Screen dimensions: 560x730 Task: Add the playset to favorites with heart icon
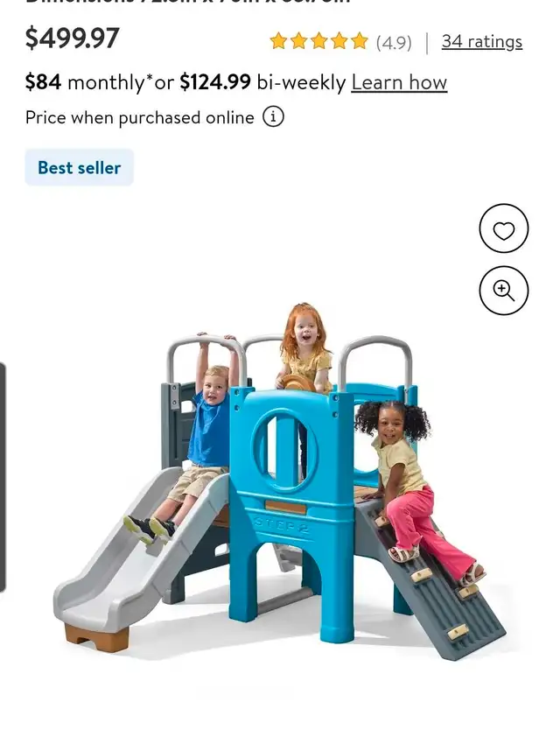[x=504, y=228]
